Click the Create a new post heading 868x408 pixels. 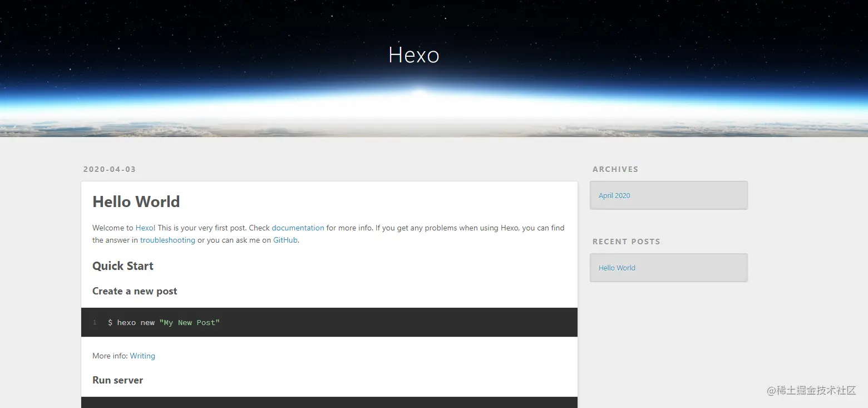(x=135, y=291)
